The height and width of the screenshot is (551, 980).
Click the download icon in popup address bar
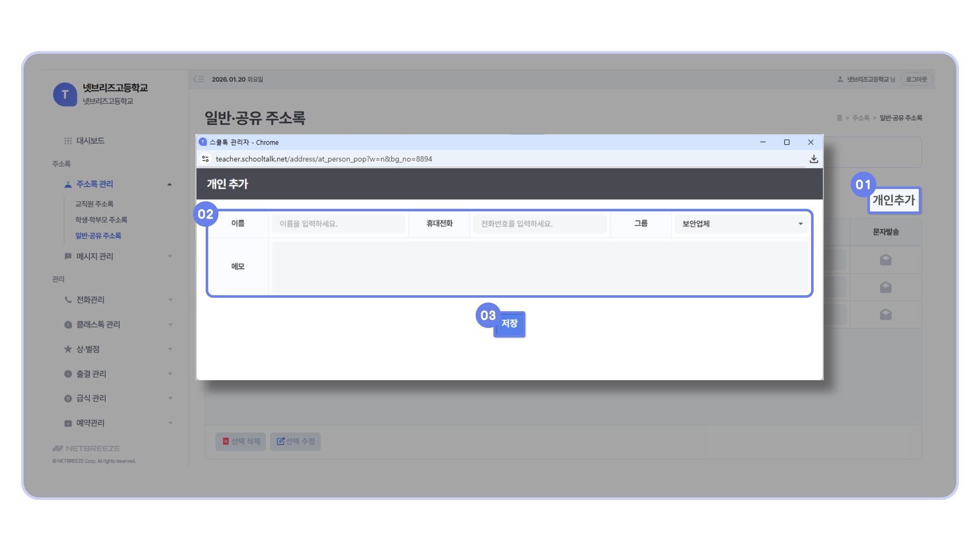coord(813,159)
